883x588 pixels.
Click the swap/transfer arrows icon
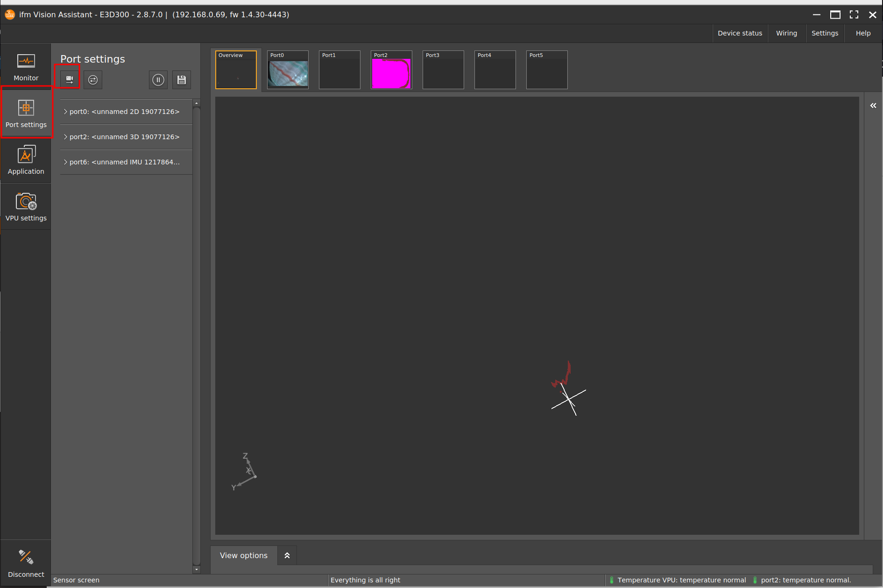[x=93, y=79]
